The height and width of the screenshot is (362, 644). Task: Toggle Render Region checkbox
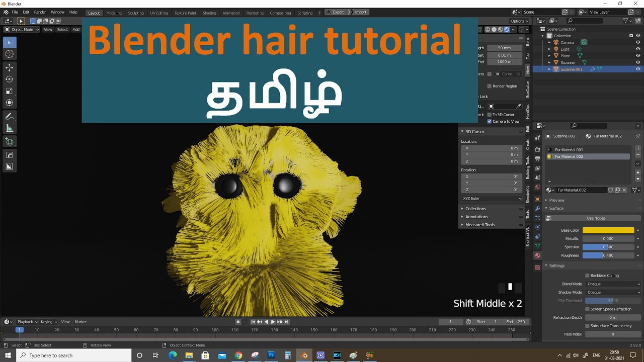[x=489, y=86]
